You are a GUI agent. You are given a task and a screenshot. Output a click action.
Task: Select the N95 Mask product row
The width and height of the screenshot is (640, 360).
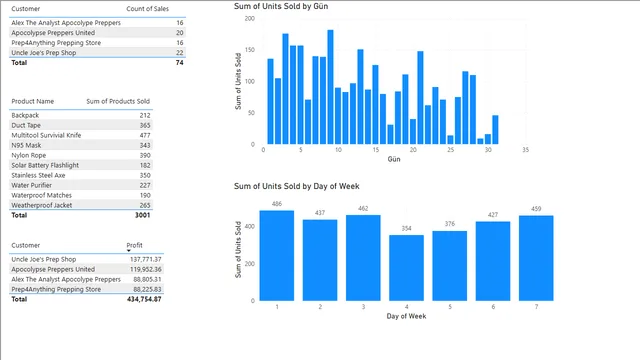pos(81,145)
